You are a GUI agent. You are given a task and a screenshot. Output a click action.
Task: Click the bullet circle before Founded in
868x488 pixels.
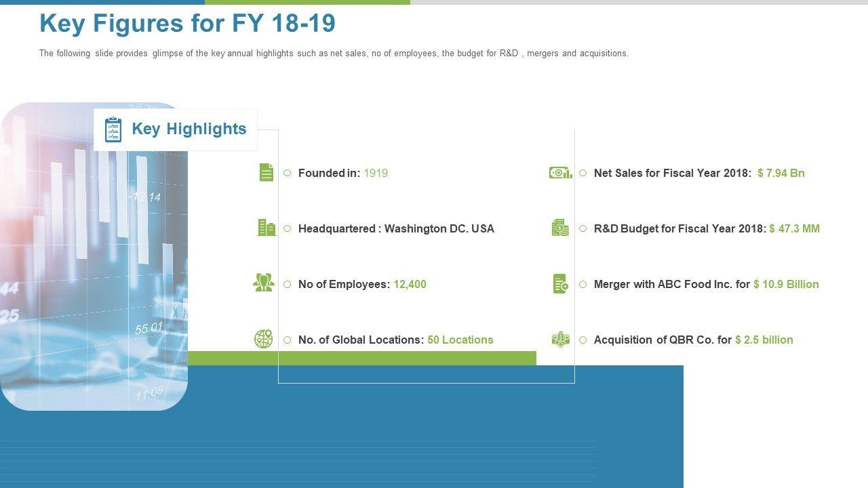[x=288, y=173]
